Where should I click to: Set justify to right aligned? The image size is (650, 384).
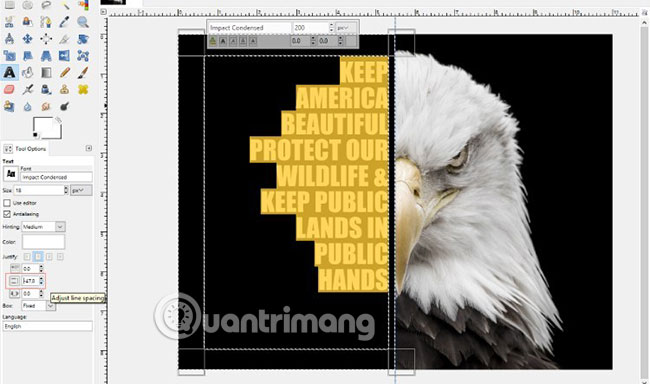tap(38, 257)
